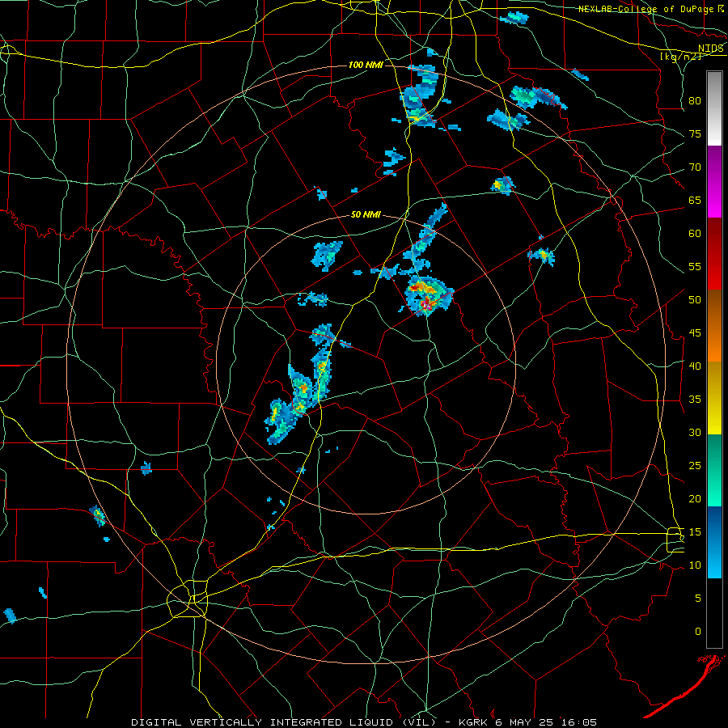The width and height of the screenshot is (728, 728).
Task: Click the "60" value on the color scale
Action: [x=695, y=234]
